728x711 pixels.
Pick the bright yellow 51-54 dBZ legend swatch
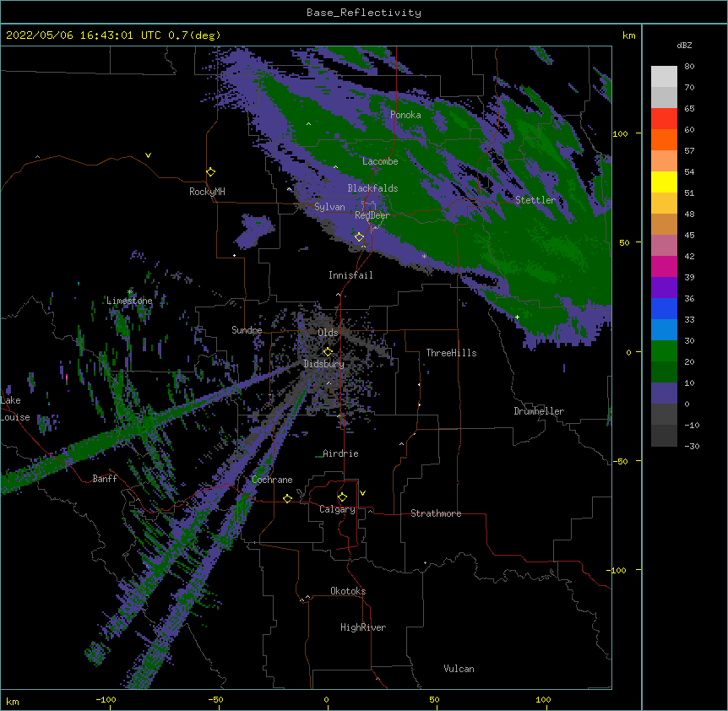pyautogui.click(x=664, y=182)
